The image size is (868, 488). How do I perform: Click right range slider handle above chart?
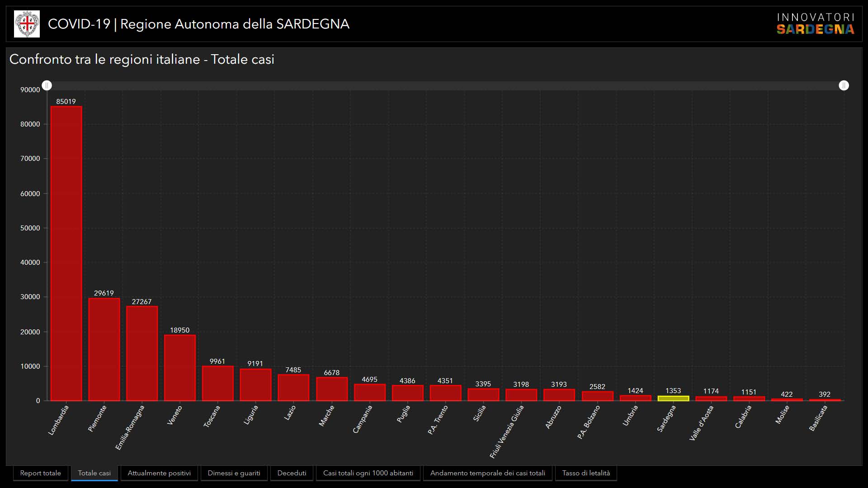844,85
